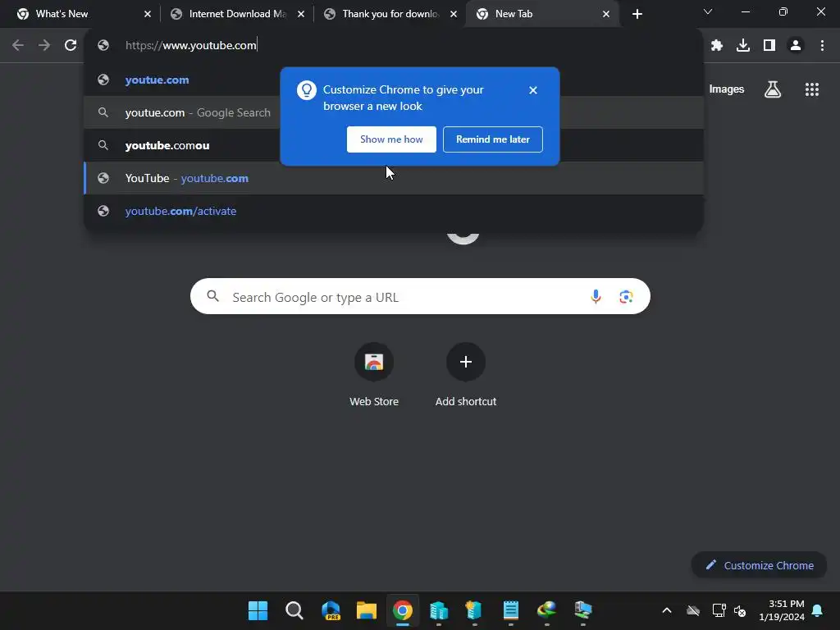
Task: Click the Customize Chrome button
Action: (759, 565)
